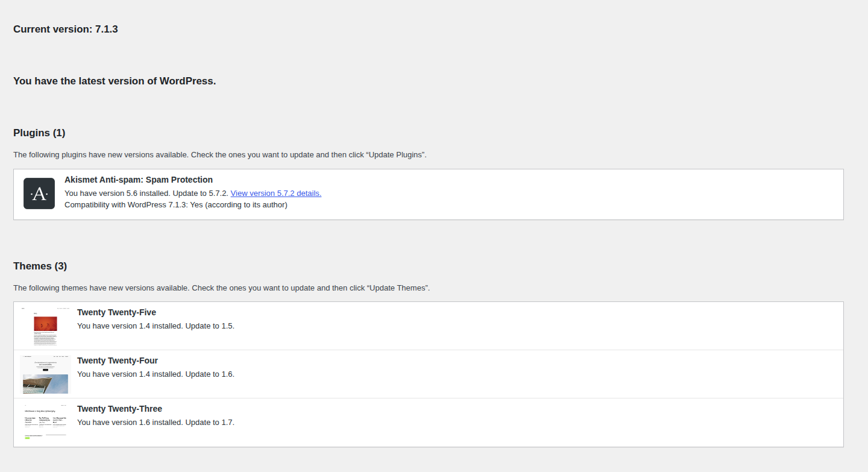Select the Twenty Twenty-Three theme name
This screenshot has width=868, height=472.
pos(119,409)
